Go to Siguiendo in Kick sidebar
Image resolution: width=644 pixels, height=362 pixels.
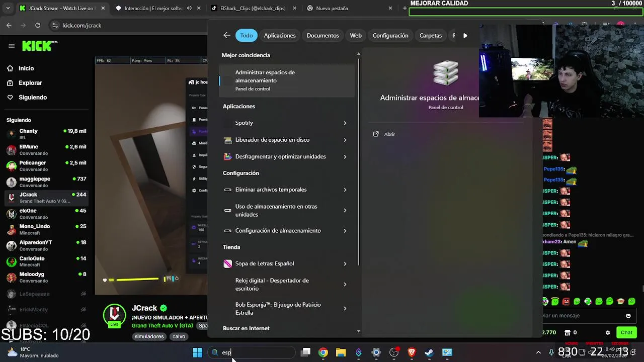[x=28, y=98]
